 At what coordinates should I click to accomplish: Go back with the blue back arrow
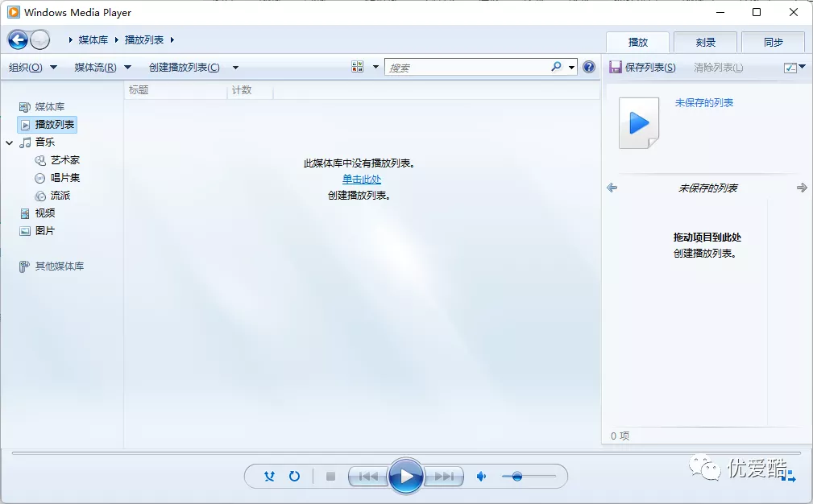point(19,40)
